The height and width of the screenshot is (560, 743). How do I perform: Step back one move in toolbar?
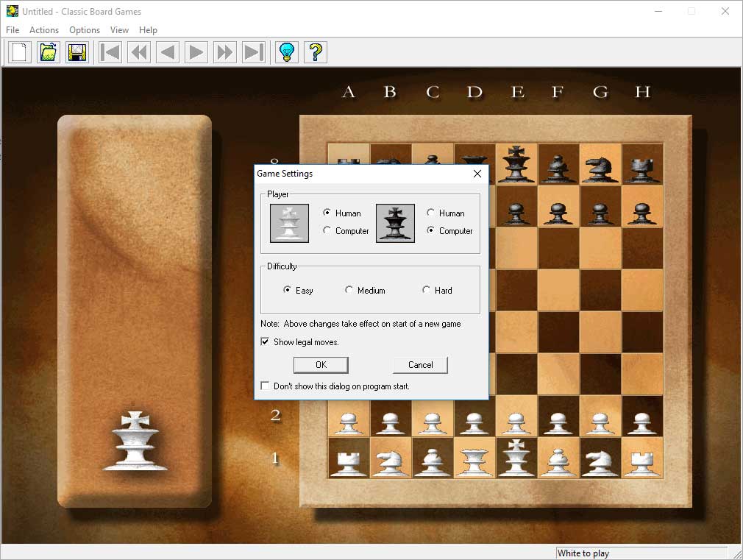(168, 52)
